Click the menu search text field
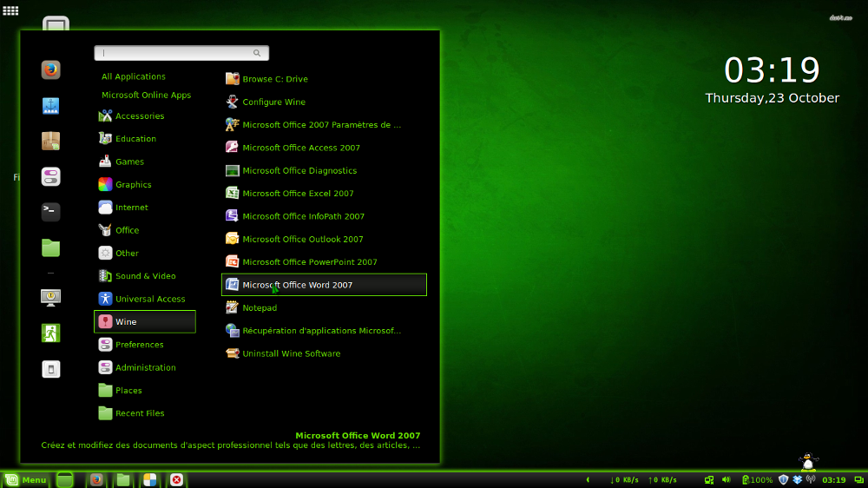Image resolution: width=868 pixels, height=488 pixels. [181, 53]
